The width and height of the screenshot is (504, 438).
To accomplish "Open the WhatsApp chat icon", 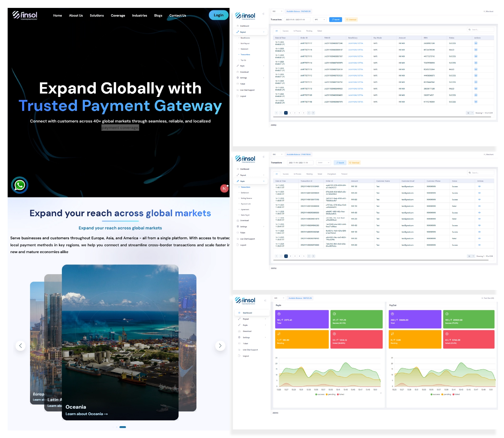I will click(19, 185).
